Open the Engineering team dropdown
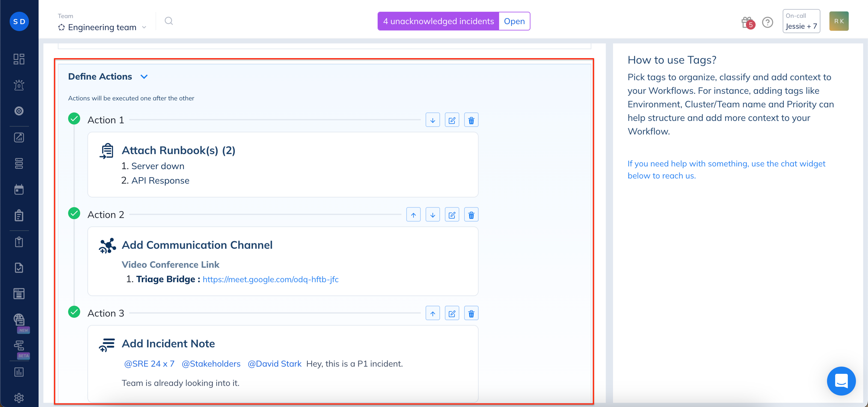This screenshot has width=868, height=407. (x=102, y=27)
